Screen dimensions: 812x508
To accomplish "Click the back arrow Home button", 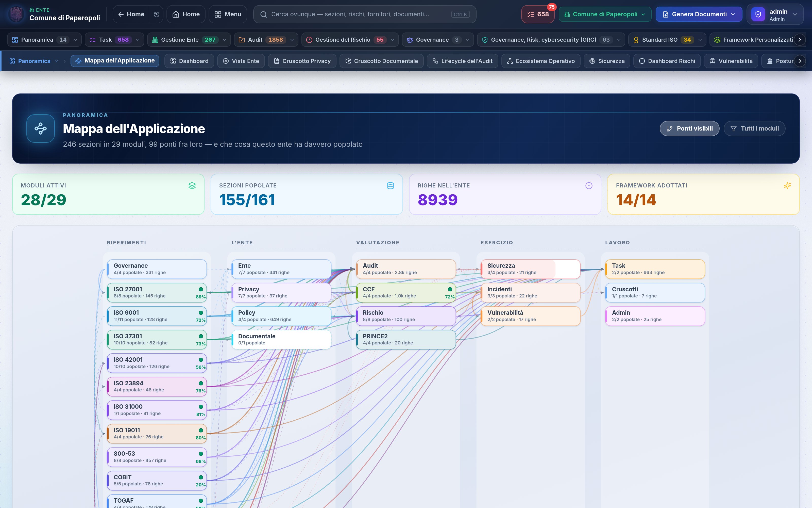I will coord(131,14).
